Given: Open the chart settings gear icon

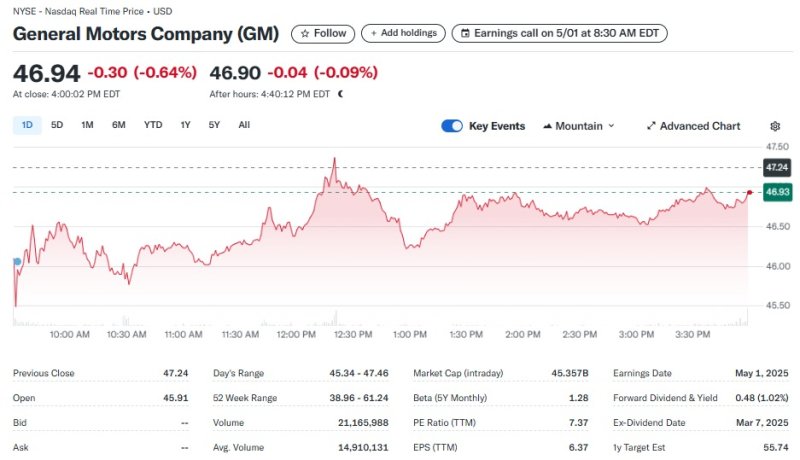Looking at the screenshot, I should tap(775, 126).
